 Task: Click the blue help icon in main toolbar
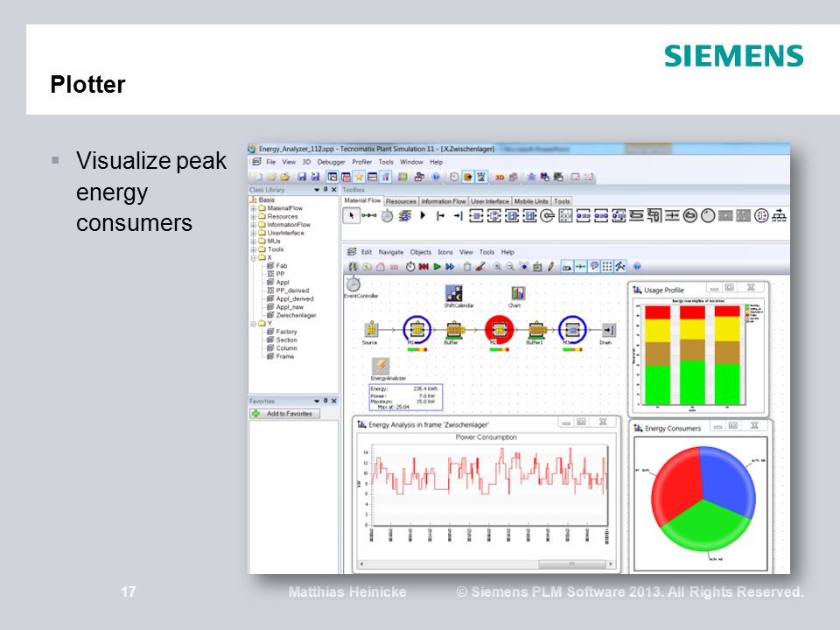click(x=436, y=177)
